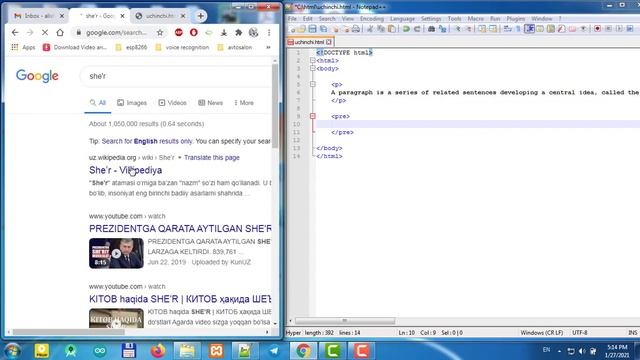Click the Replace icon in Notepad++ toolbar

point(442,29)
